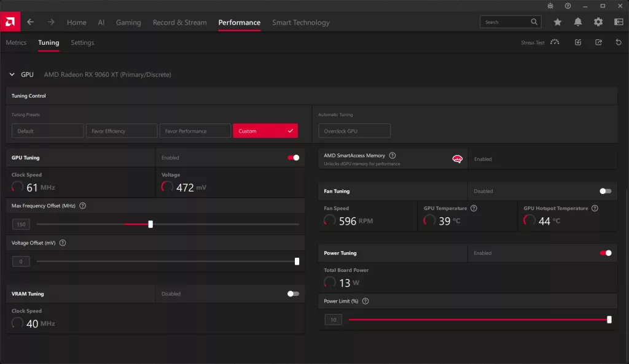
Task: Go back with the left arrow
Action: tap(31, 22)
